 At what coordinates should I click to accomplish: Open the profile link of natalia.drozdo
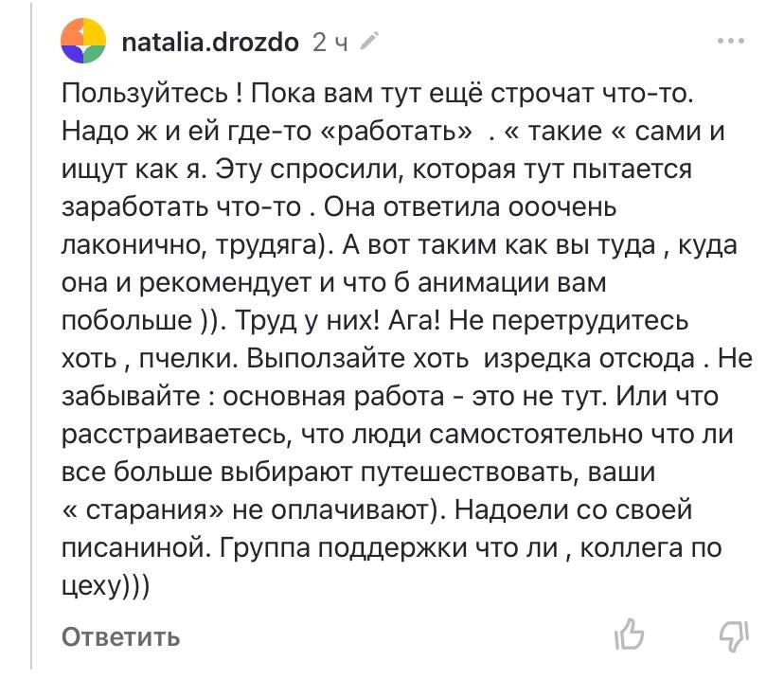(x=210, y=39)
